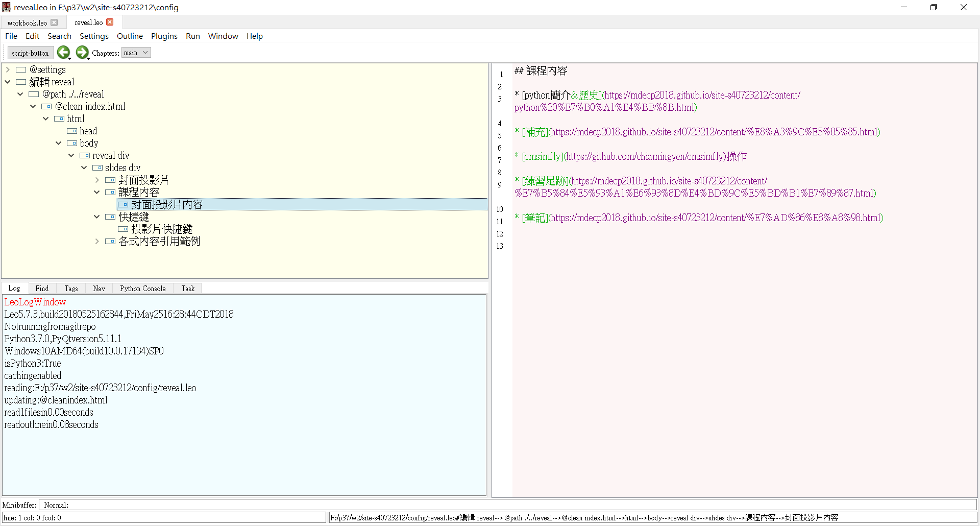Close the workbook.leo tab
This screenshot has height=526, width=980.
point(54,22)
